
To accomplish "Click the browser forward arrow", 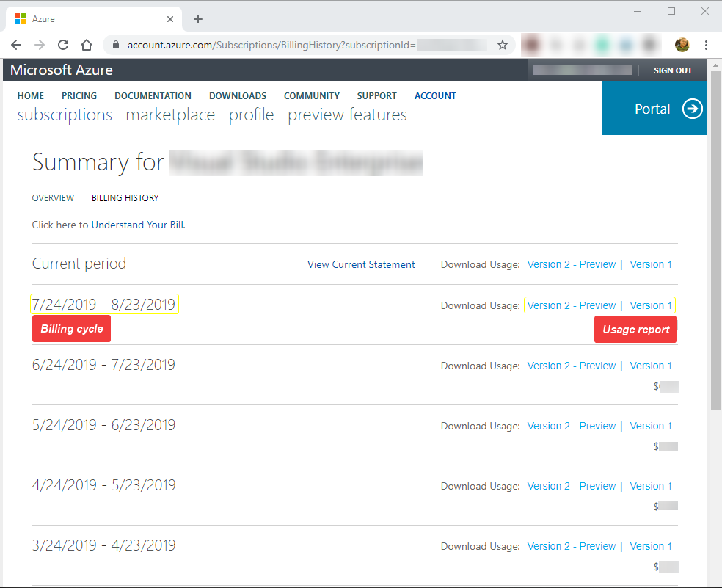I will click(40, 45).
